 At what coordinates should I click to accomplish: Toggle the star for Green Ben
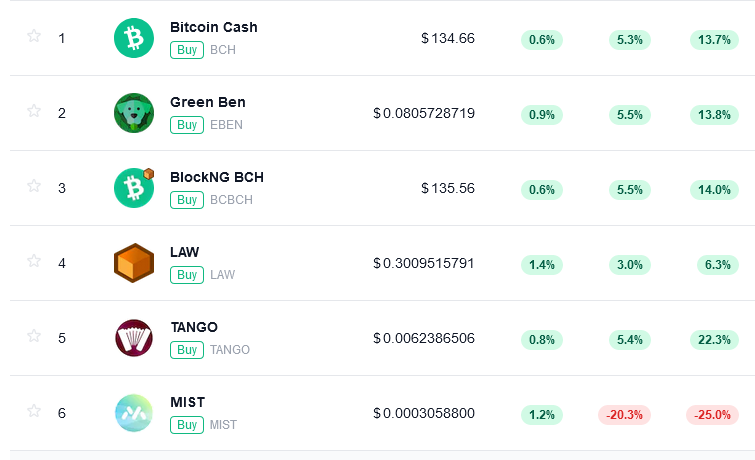34,111
